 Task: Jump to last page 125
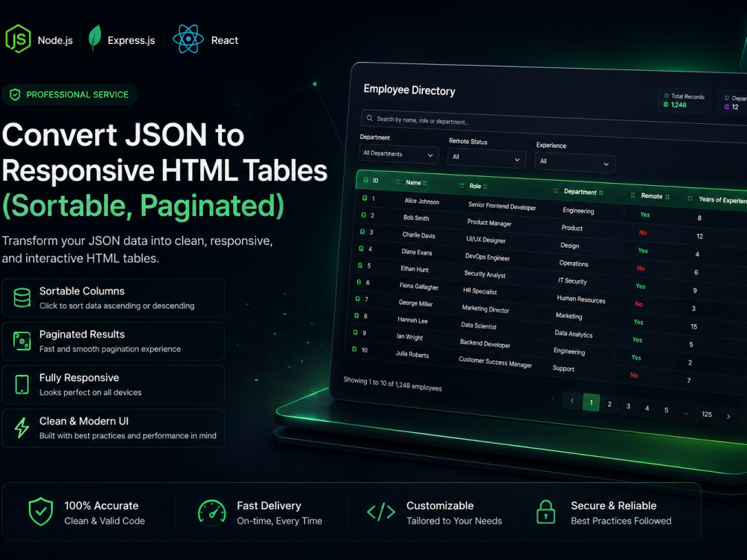pyautogui.click(x=707, y=414)
